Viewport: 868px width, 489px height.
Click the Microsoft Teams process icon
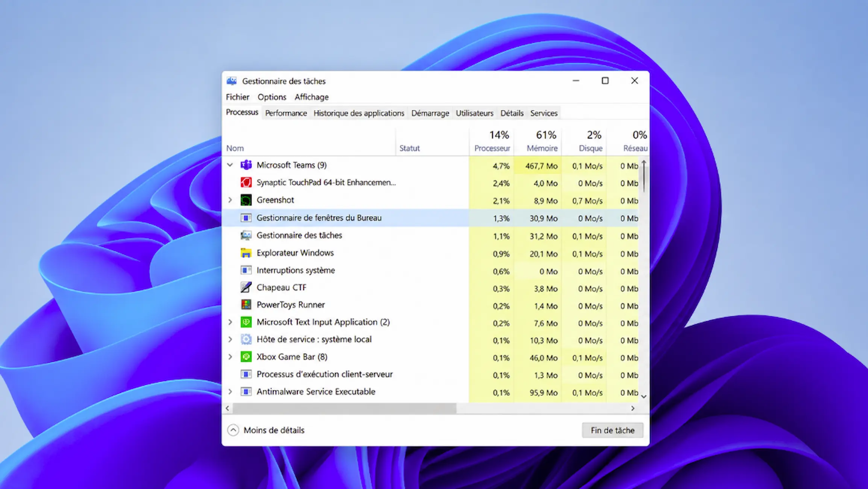click(246, 165)
